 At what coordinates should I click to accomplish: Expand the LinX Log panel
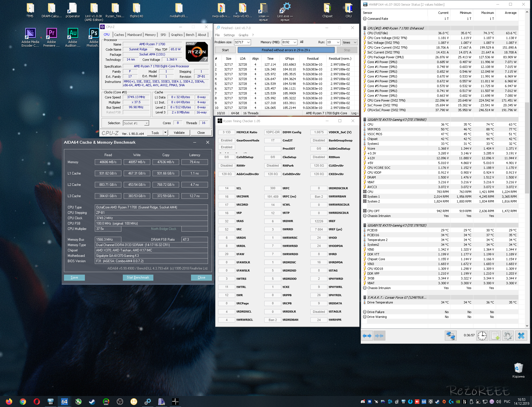pyautogui.click(x=355, y=113)
